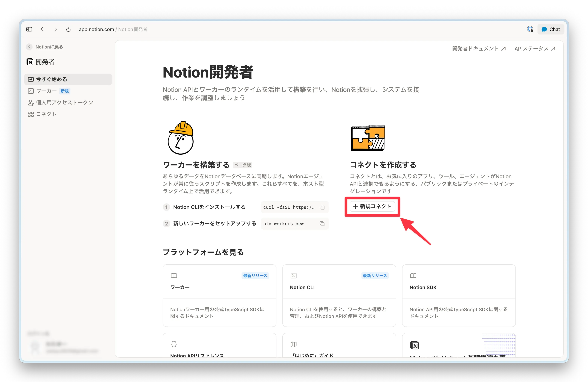Screen dimensions: 588x382
Task: Open the APIステータス external link
Action: coord(535,48)
